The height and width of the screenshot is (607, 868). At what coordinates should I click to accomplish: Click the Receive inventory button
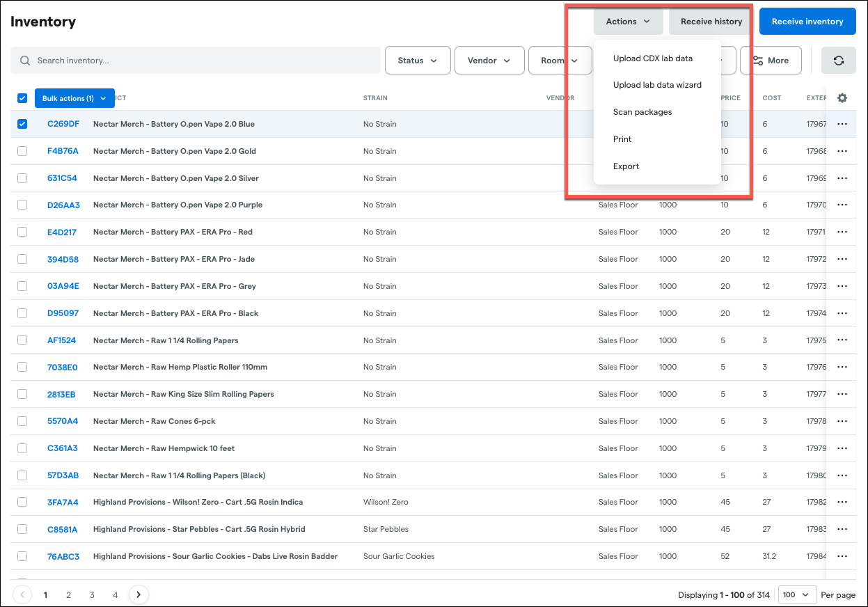point(807,22)
